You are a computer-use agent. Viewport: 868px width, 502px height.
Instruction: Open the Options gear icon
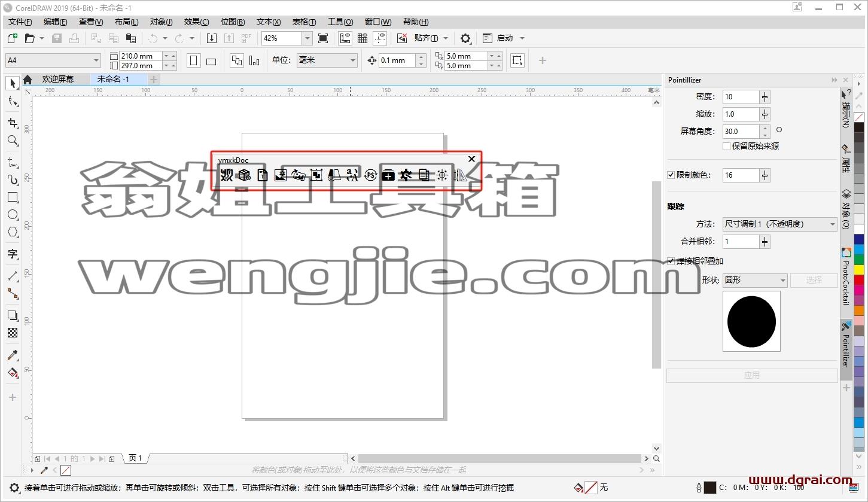point(465,38)
